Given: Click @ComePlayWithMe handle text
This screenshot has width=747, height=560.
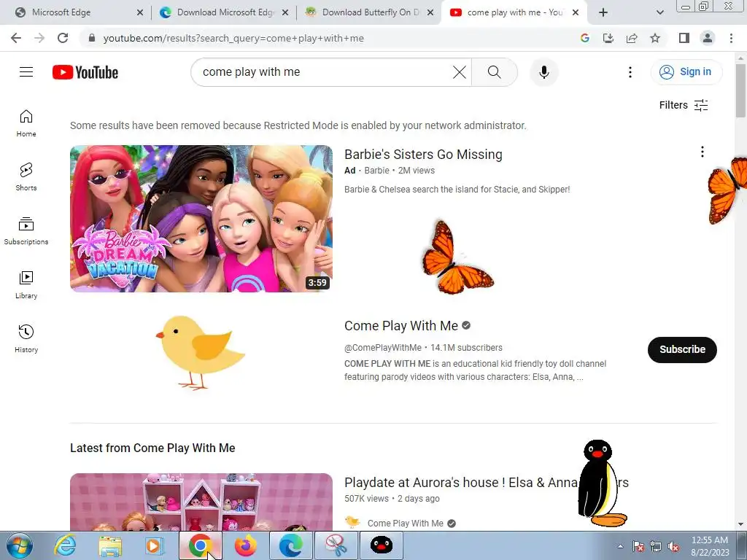Looking at the screenshot, I should pos(383,348).
